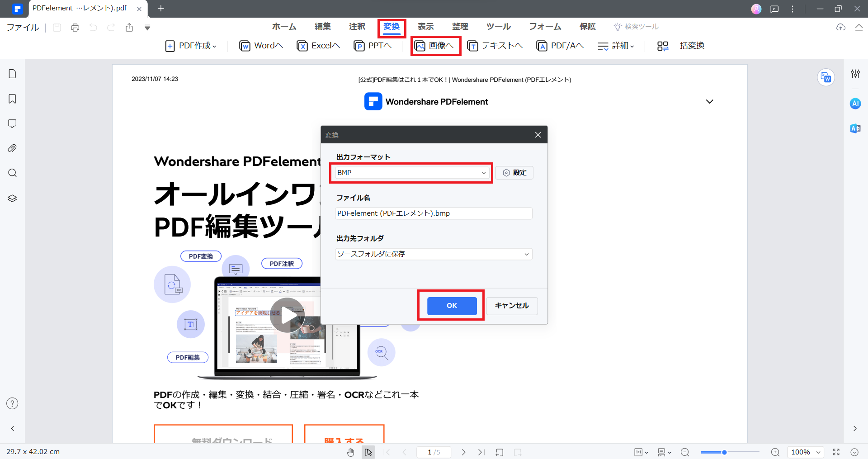This screenshot has height=459, width=868.
Task: Click the キャンセル button
Action: [512, 306]
